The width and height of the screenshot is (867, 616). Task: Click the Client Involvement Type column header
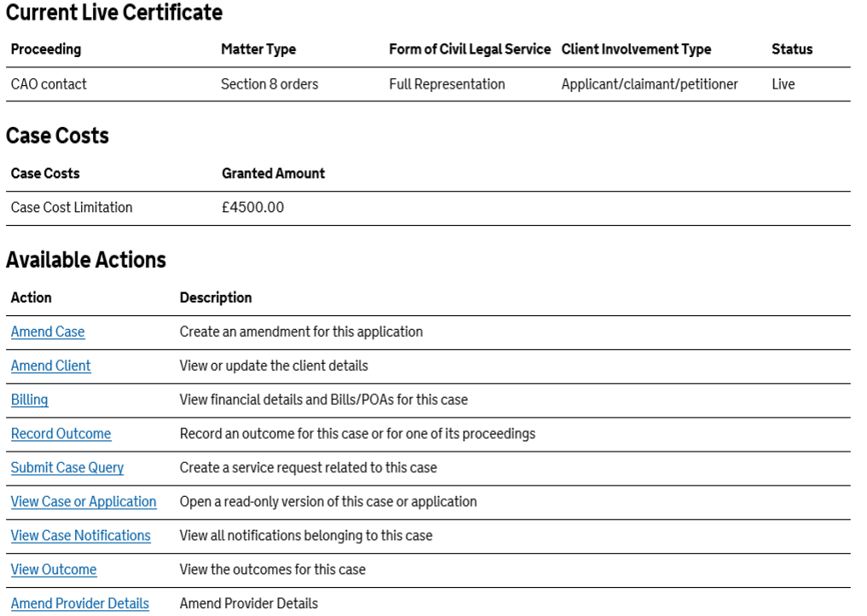[636, 49]
